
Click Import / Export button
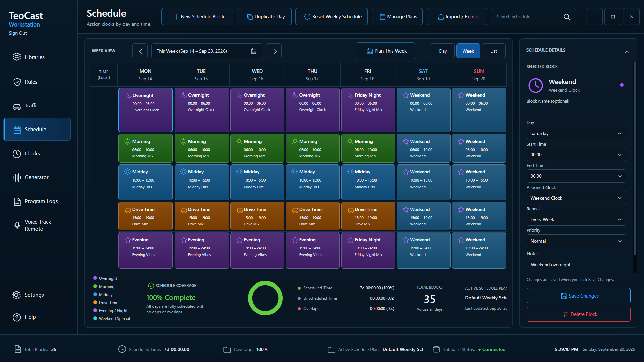tap(457, 17)
